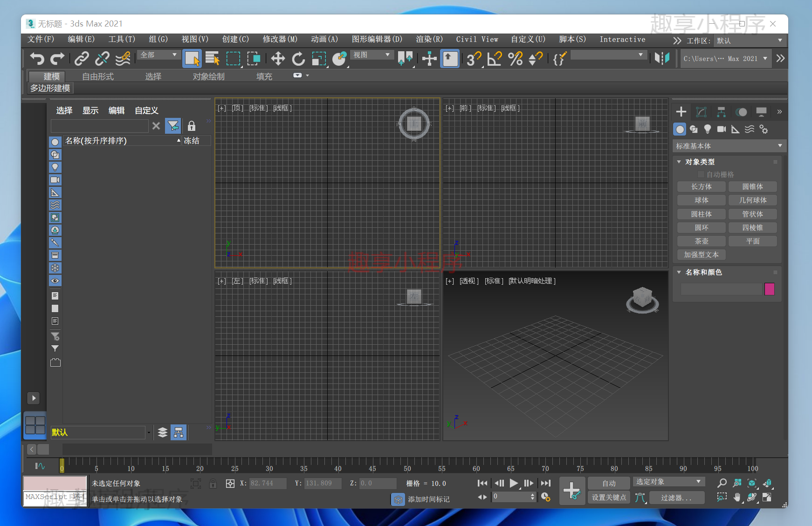This screenshot has width=812, height=526.
Task: Open the 工作区 默认 dropdown
Action: 750,41
